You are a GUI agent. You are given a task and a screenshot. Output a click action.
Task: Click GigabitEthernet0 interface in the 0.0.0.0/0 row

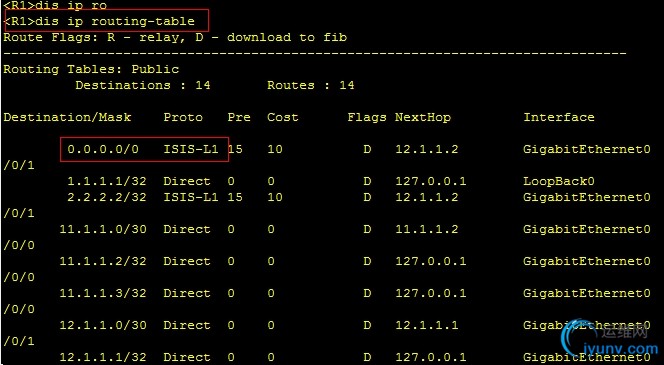(587, 149)
